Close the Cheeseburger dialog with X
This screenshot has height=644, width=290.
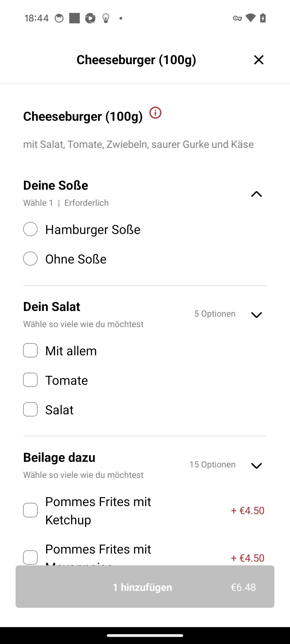[259, 60]
